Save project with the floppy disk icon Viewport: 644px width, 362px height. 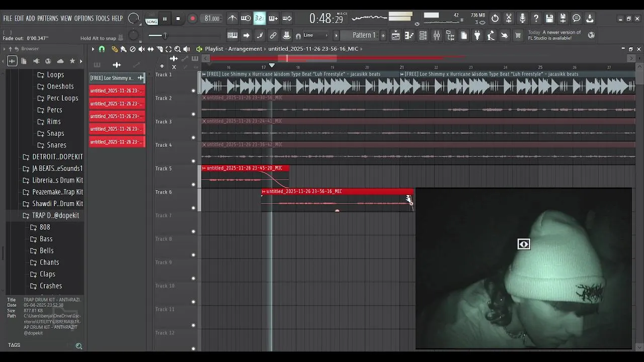pyautogui.click(x=549, y=19)
